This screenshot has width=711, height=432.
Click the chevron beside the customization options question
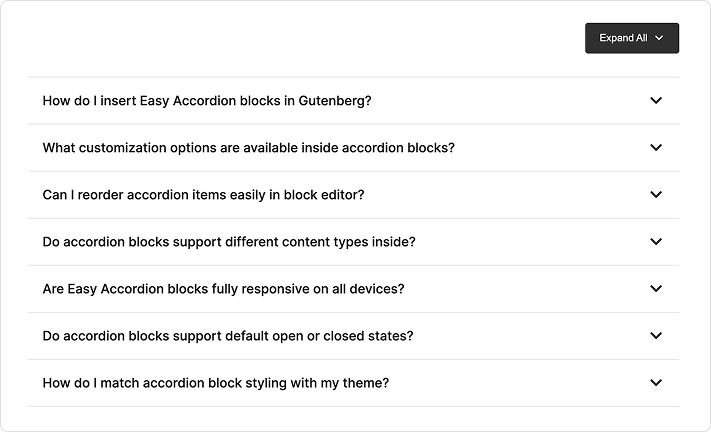656,148
